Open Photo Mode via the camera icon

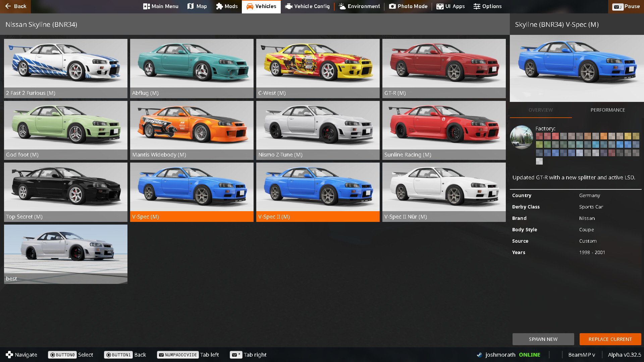(x=392, y=6)
